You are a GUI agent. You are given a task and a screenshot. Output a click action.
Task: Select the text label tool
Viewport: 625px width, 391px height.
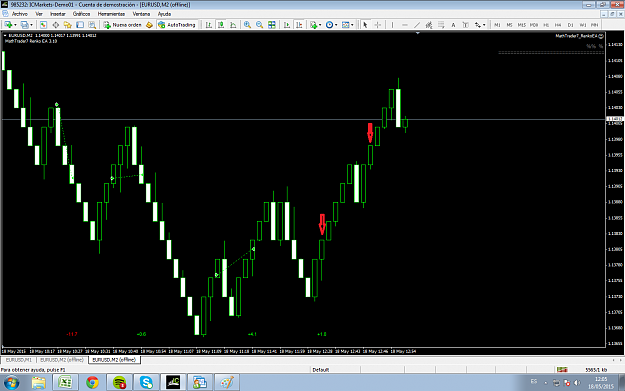[466, 25]
